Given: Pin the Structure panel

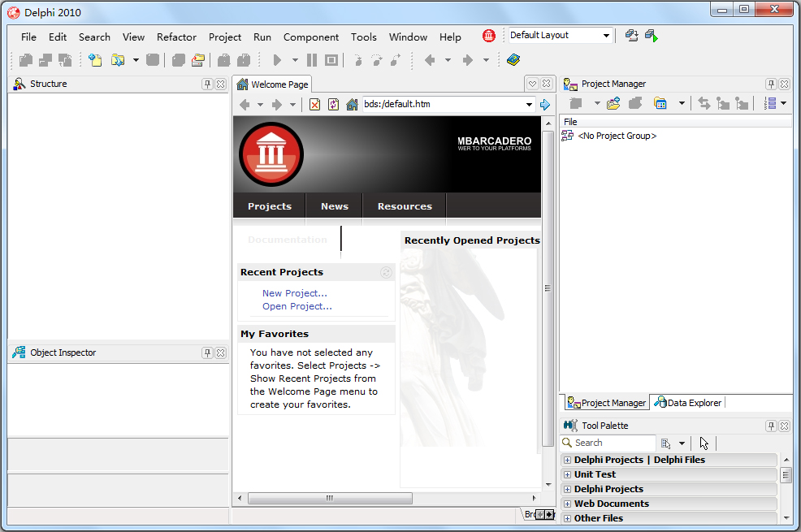Looking at the screenshot, I should pyautogui.click(x=207, y=84).
